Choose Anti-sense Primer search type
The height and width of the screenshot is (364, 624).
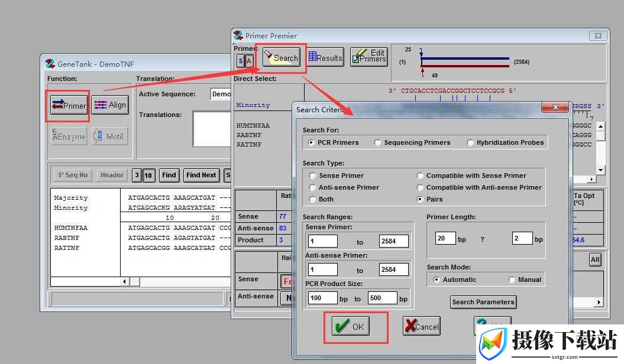point(344,187)
